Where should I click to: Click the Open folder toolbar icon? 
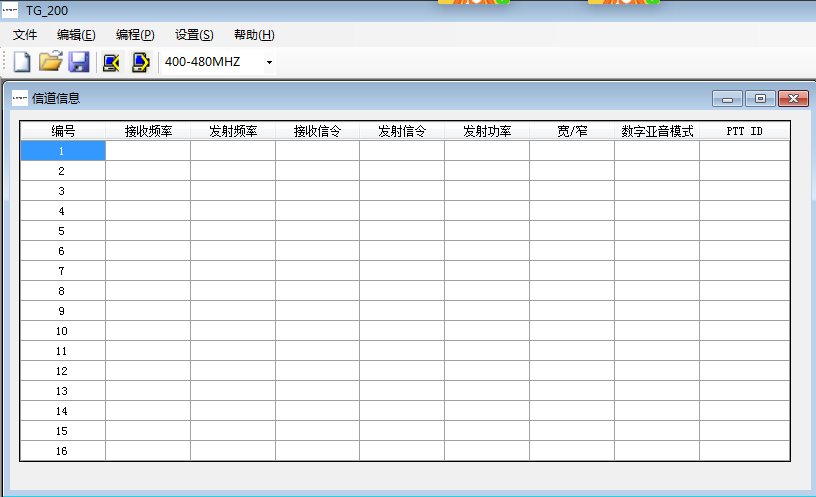[x=50, y=62]
